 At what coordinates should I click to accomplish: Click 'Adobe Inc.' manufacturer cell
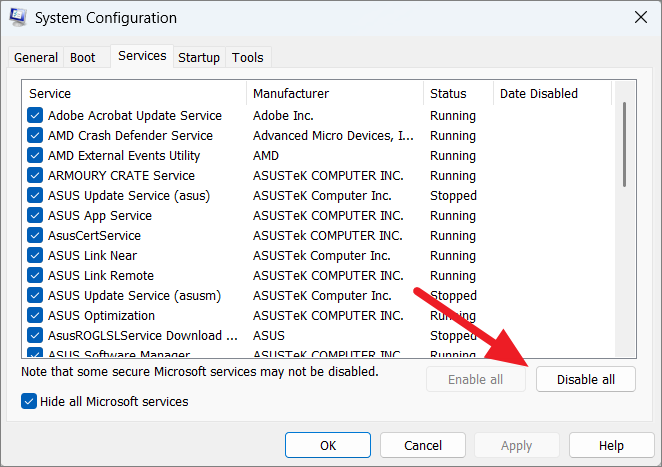tap(283, 115)
